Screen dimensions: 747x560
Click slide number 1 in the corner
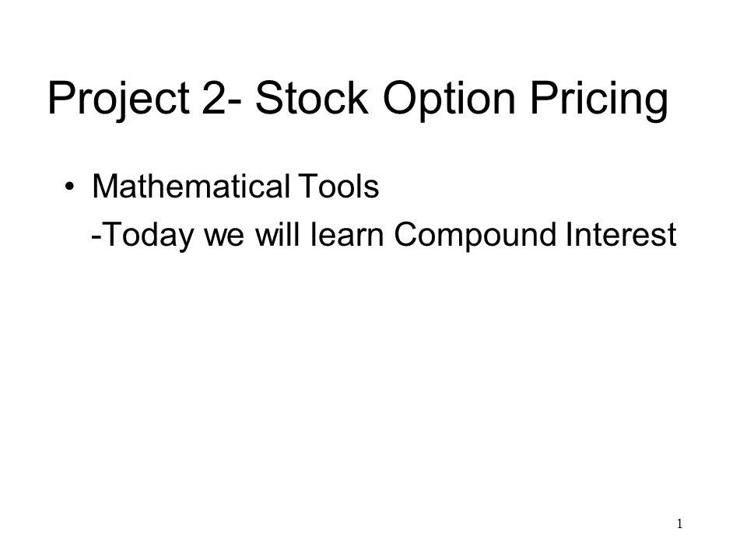pos(680,523)
